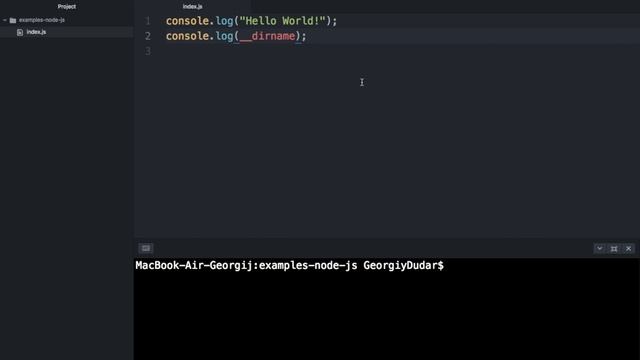Select the examples-node-js folder icon

coord(13,20)
